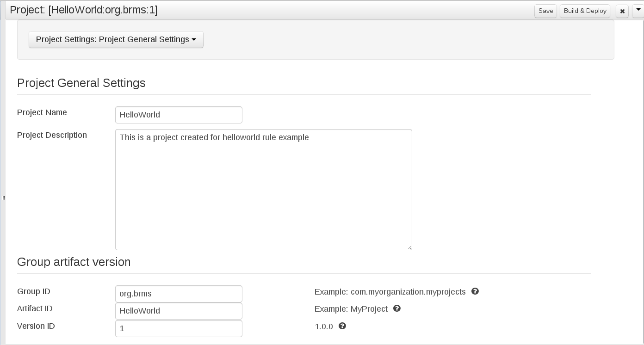Select the Group ID text field
The image size is (644, 345).
[x=179, y=294]
